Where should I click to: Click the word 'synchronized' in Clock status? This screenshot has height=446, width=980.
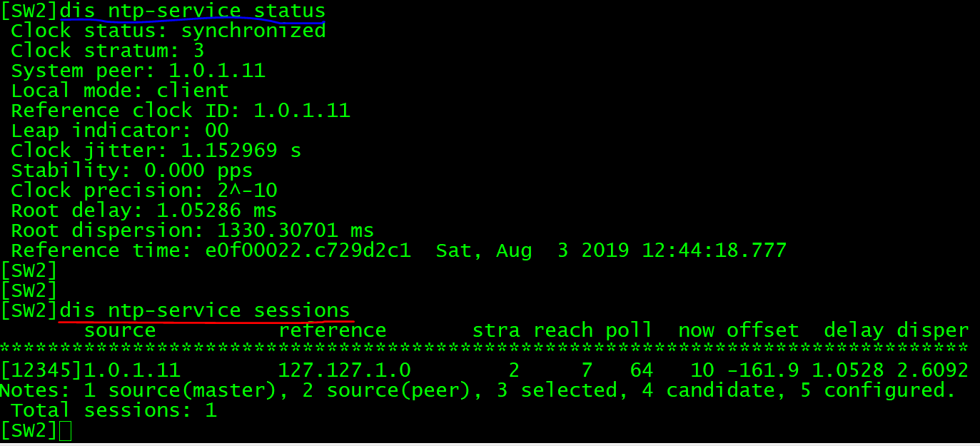coord(253,31)
